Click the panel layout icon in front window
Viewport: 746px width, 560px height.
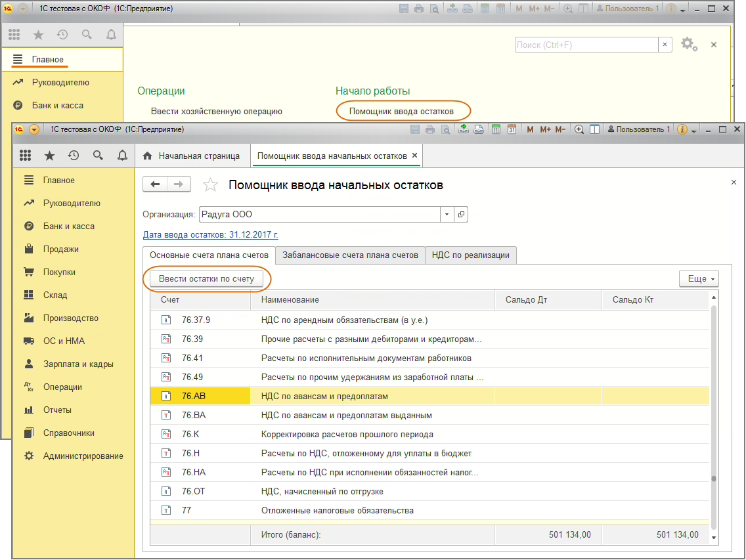(x=595, y=129)
